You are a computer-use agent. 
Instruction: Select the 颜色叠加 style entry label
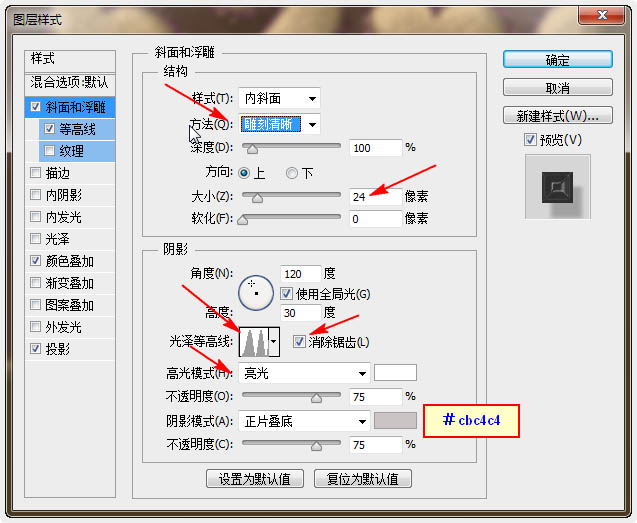69,261
